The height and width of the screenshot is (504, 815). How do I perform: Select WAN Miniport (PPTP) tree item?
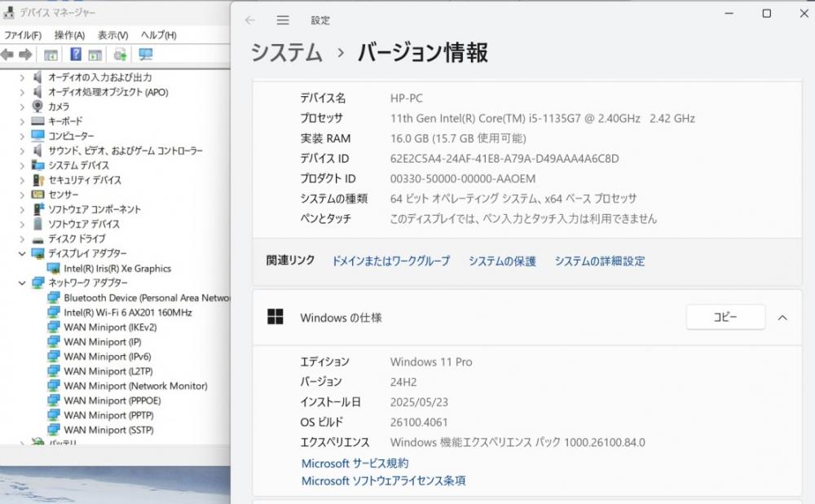click(108, 415)
